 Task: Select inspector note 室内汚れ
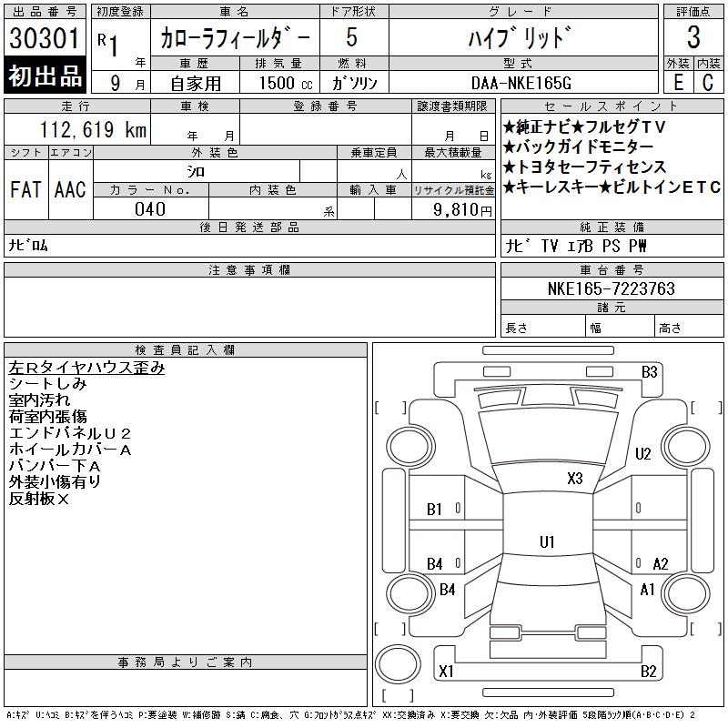[39, 400]
